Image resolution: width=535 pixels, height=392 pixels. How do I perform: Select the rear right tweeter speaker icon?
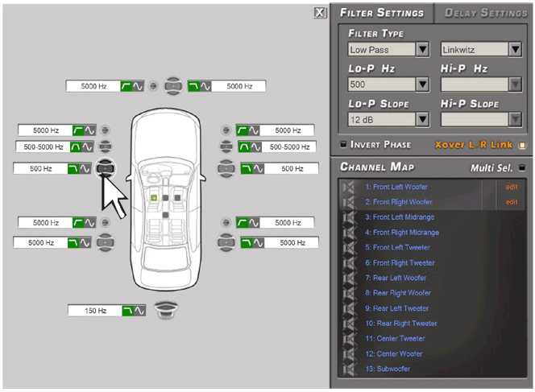click(226, 223)
